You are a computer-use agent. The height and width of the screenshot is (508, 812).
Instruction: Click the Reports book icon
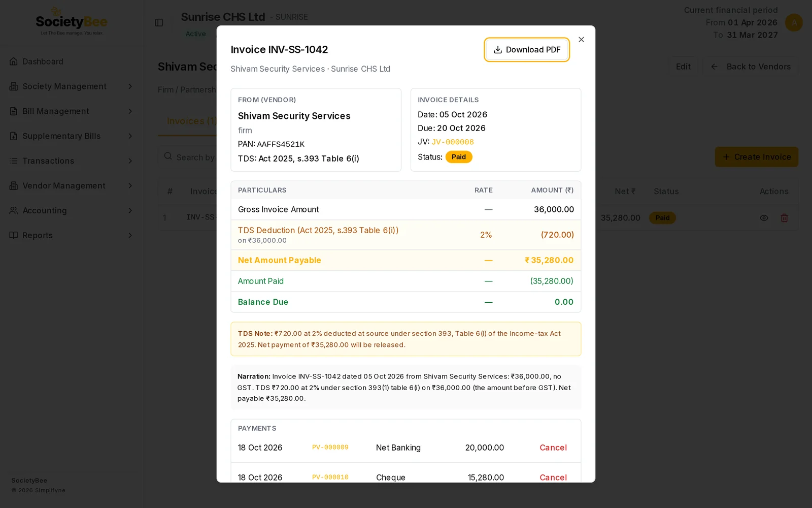14,235
